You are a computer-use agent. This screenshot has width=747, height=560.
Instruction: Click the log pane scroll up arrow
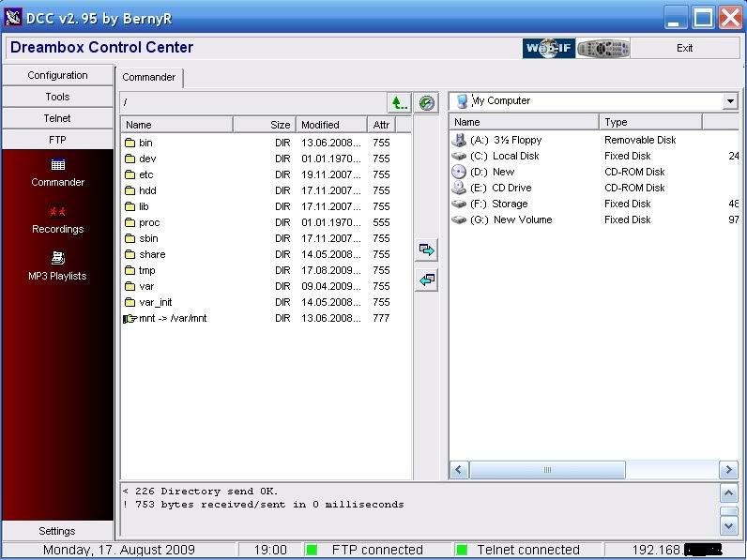pos(728,493)
